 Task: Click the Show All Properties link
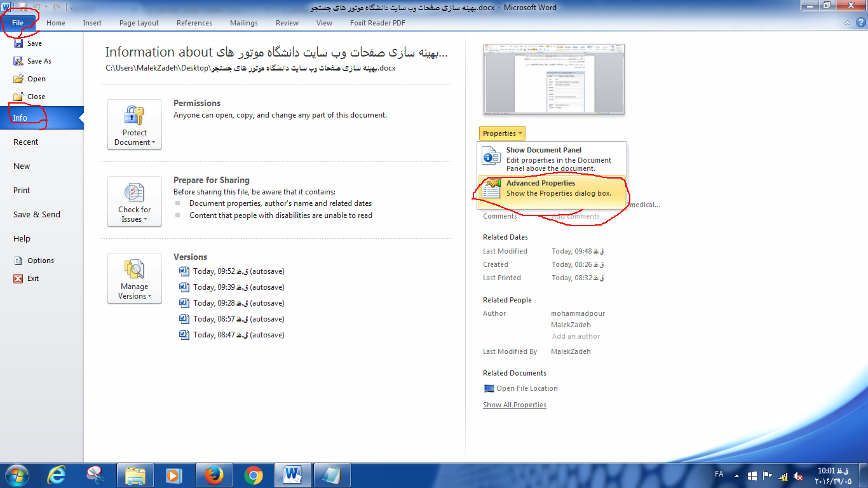514,405
